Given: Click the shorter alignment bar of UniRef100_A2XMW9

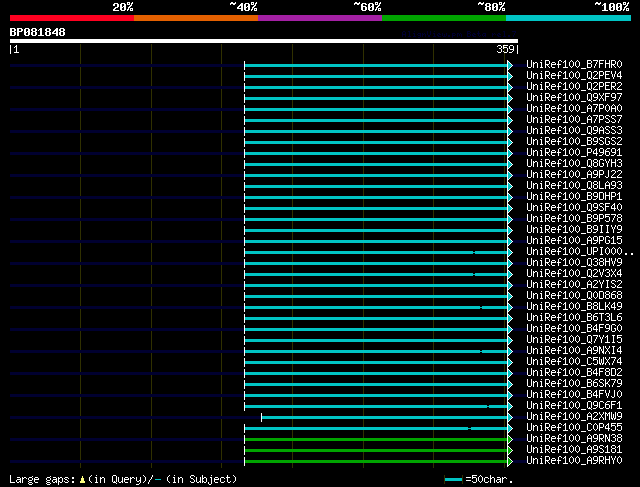Looking at the screenshot, I should point(384,418).
